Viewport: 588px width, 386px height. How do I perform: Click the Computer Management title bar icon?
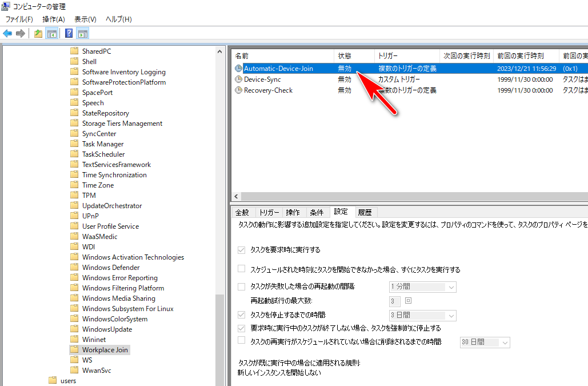[x=5, y=6]
